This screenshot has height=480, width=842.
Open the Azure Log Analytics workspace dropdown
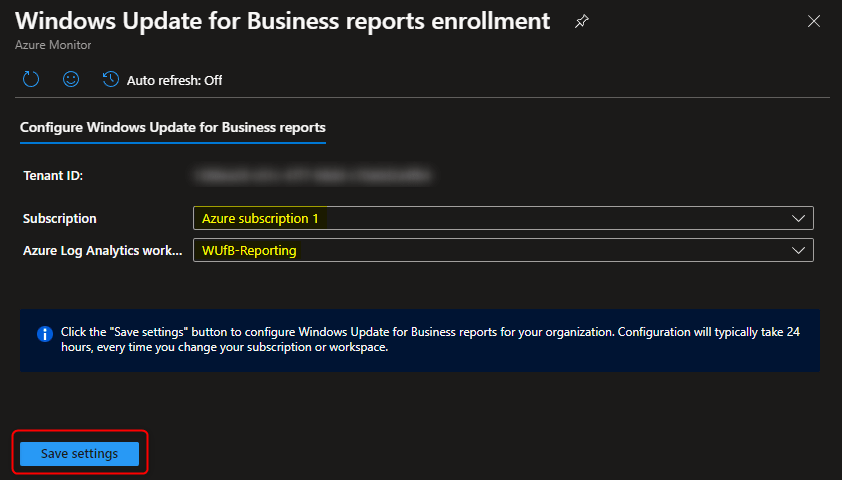pos(503,250)
